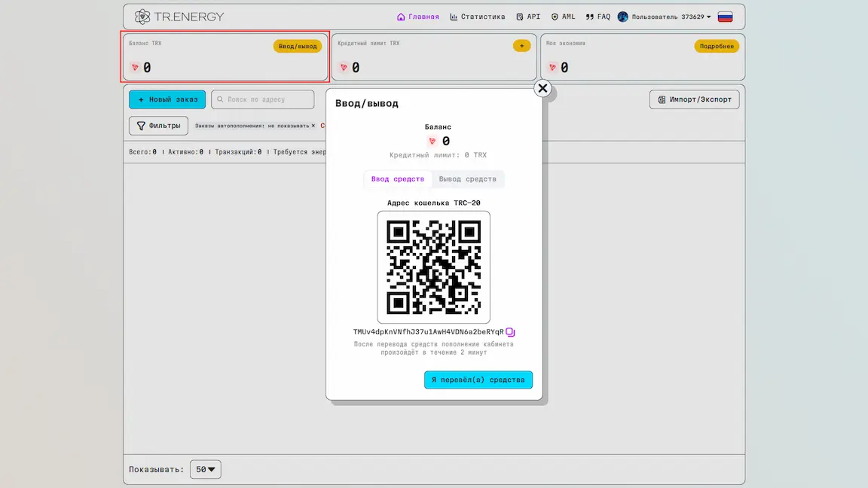The height and width of the screenshot is (488, 868).
Task: Click the FAQ quote icon
Action: [589, 17]
